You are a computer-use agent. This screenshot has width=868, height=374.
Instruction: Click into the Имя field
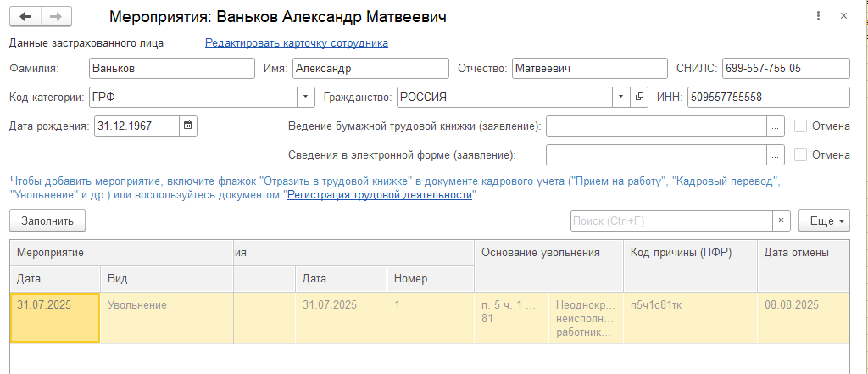pos(370,68)
